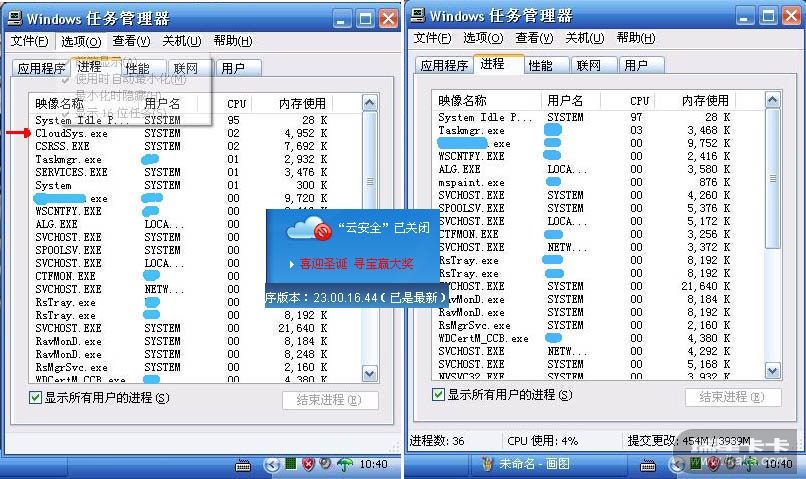This screenshot has height=479, width=806.
Task: Click scroll up arrow in right process list
Action: click(x=772, y=100)
